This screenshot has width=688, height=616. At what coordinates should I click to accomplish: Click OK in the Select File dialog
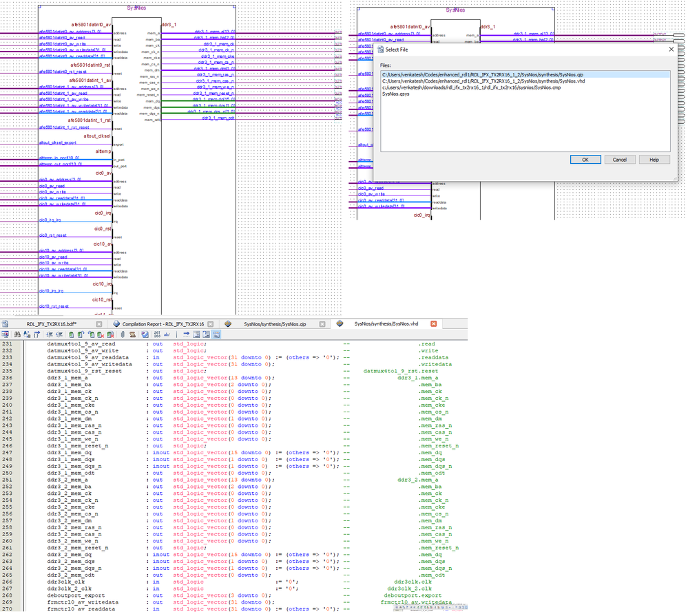click(x=585, y=160)
